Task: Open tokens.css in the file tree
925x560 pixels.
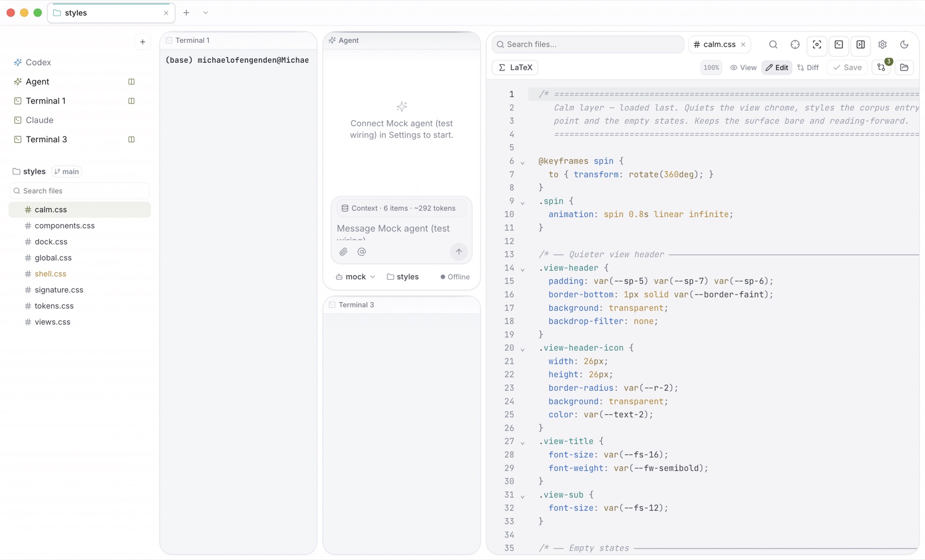Action: [x=80, y=306]
